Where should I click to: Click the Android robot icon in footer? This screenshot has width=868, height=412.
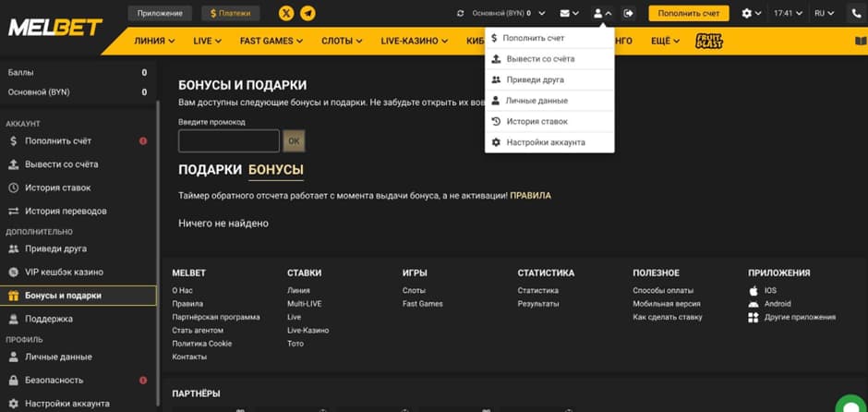753,304
